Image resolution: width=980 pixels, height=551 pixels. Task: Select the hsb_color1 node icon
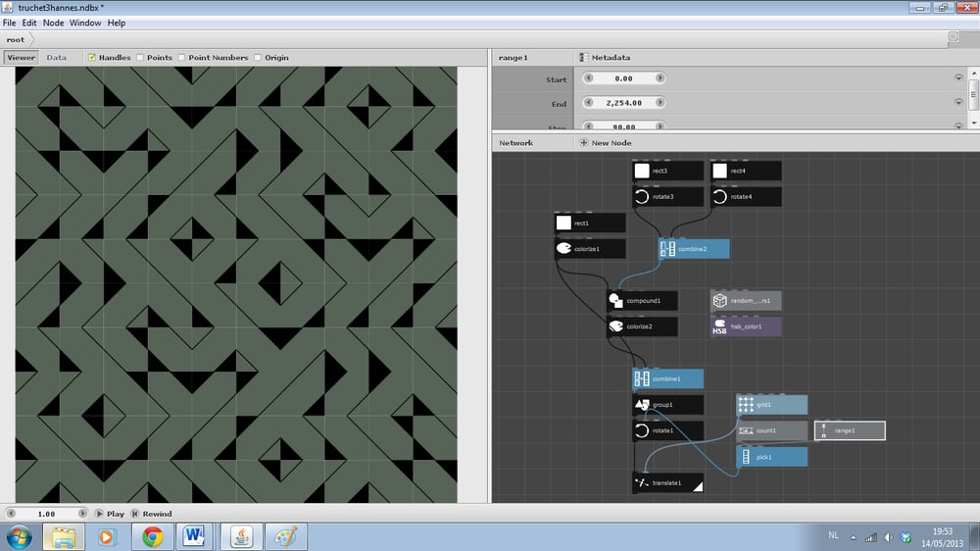point(720,326)
